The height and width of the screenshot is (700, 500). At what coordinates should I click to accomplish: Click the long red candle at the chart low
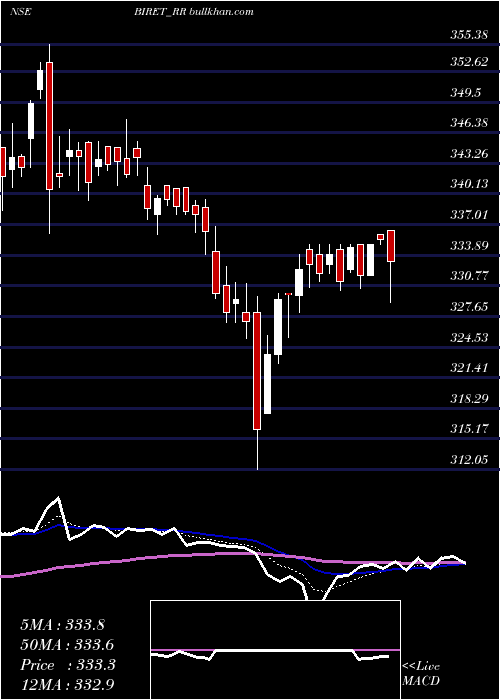click(x=257, y=371)
